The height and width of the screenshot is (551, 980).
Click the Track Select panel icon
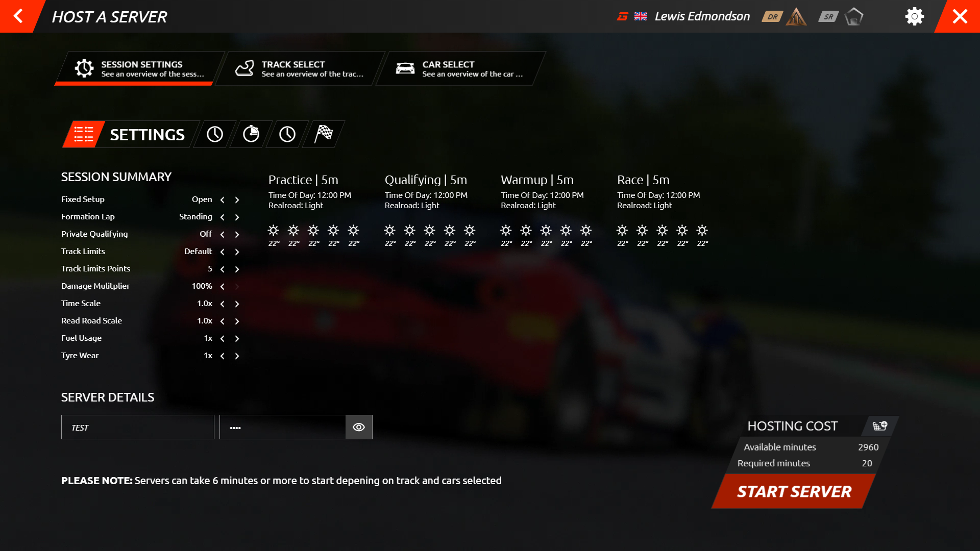point(244,69)
